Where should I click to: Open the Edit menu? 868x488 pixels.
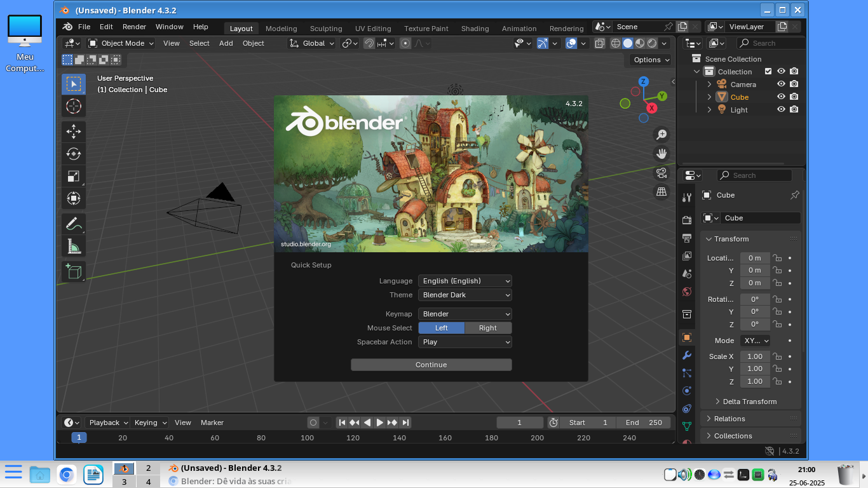(106, 27)
